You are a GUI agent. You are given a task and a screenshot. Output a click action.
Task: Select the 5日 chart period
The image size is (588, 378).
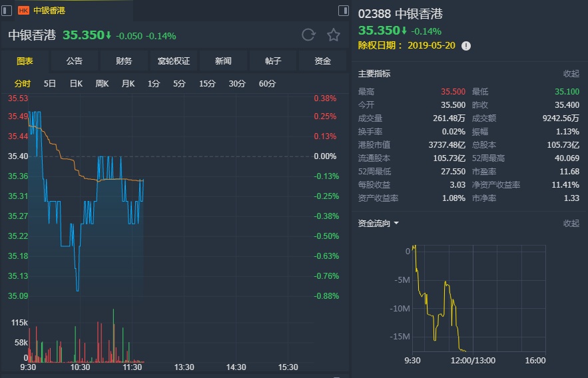[50, 83]
